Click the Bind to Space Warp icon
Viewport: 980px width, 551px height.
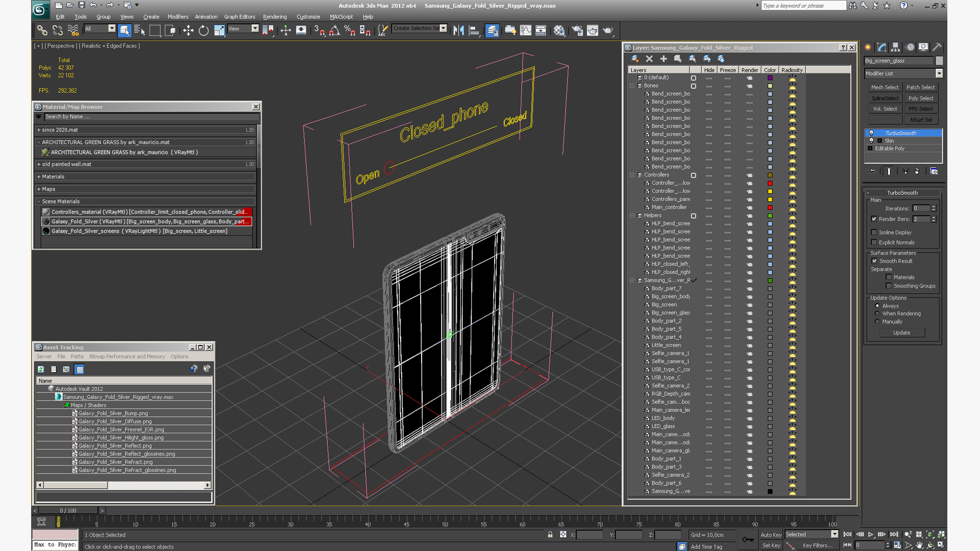pos(73,31)
